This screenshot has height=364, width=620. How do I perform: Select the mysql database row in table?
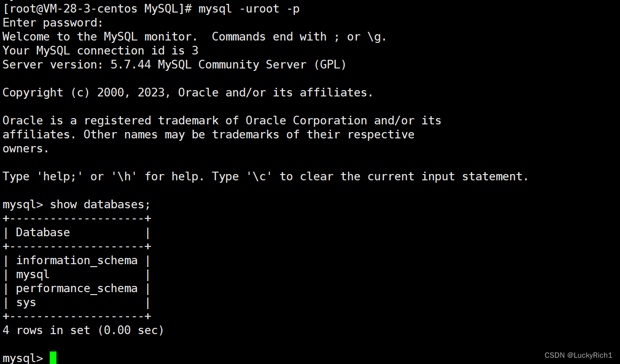(x=77, y=274)
